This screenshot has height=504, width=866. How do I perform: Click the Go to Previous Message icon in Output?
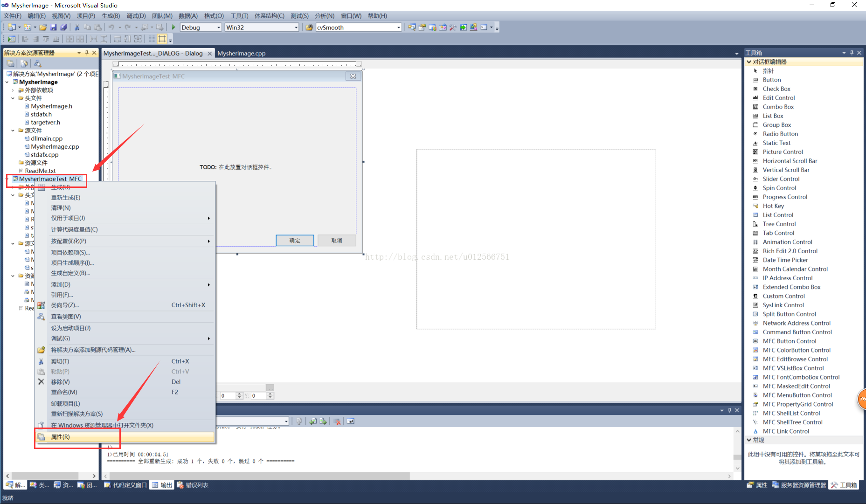coord(312,421)
